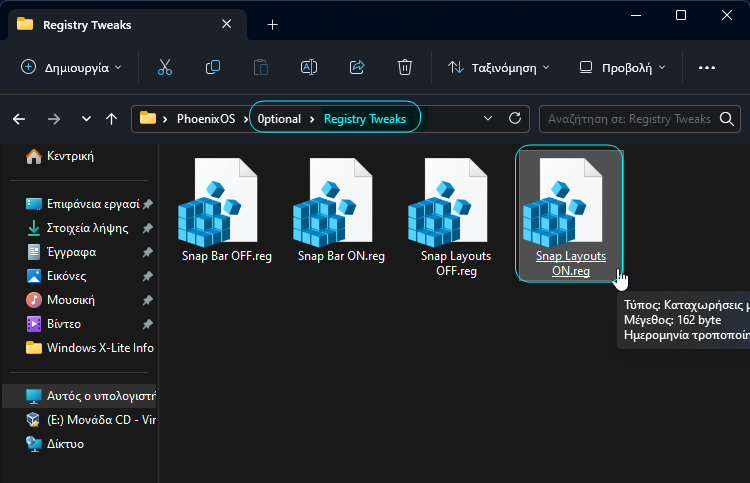Image resolution: width=750 pixels, height=483 pixels.
Task: Open Μουσική music folder
Action: [x=61, y=300]
